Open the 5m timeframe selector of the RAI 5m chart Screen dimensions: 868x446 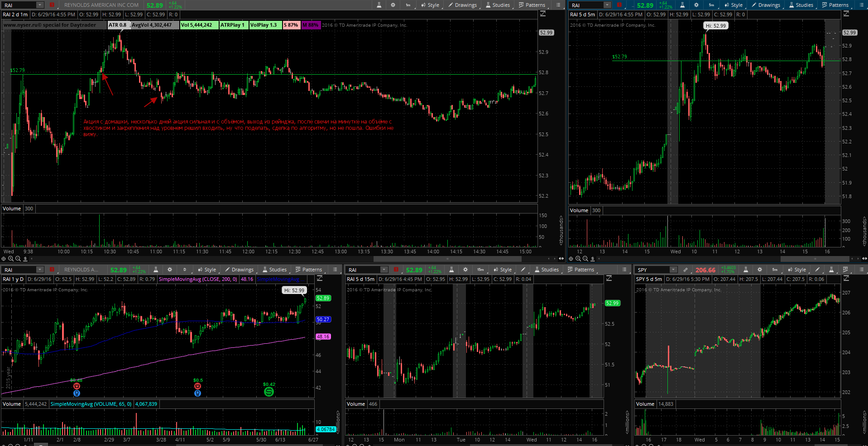click(711, 5)
